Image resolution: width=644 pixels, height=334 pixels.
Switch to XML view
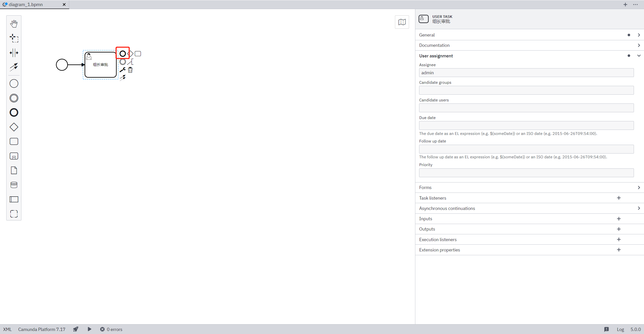(7, 329)
